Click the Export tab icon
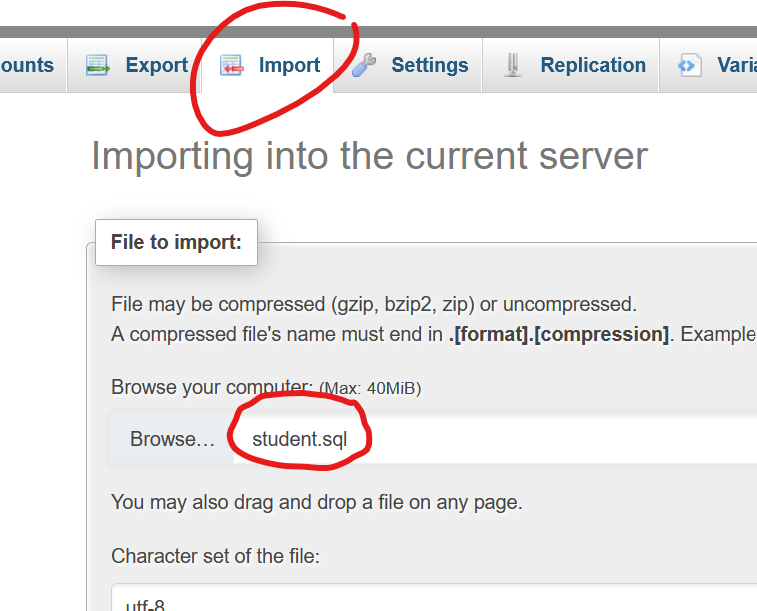Image resolution: width=757 pixels, height=611 pixels. click(98, 66)
